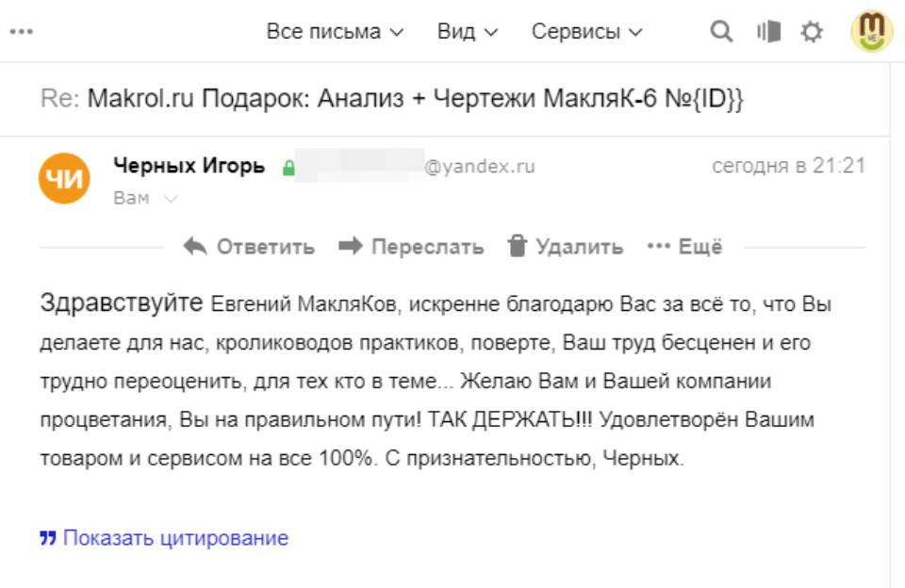The height and width of the screenshot is (588, 905).
Task: Expand recipient details next to Вам
Action: pyautogui.click(x=171, y=199)
